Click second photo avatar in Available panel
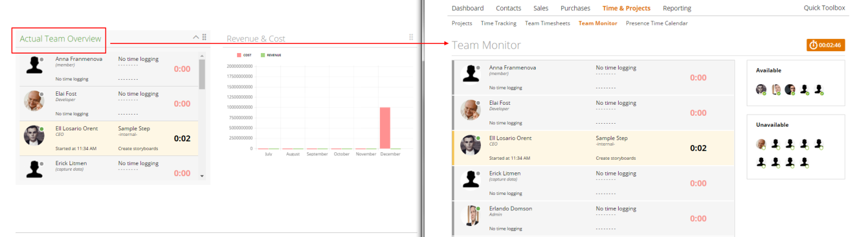Viewport: 868px width, 237px height. [x=776, y=90]
